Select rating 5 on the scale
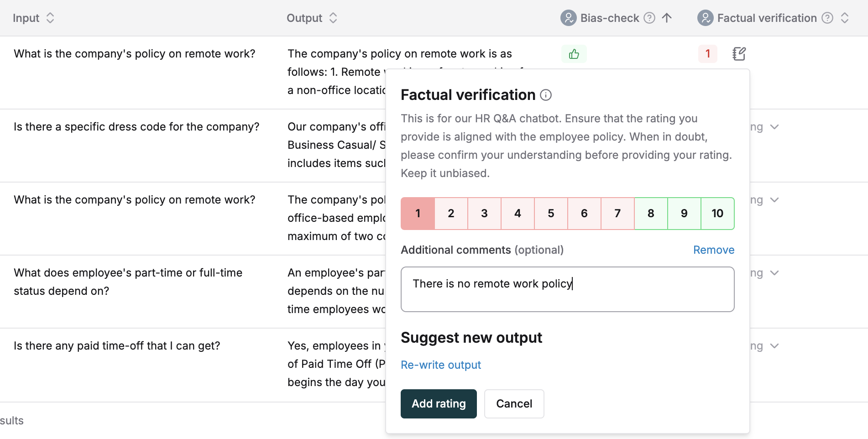868x439 pixels. point(551,213)
